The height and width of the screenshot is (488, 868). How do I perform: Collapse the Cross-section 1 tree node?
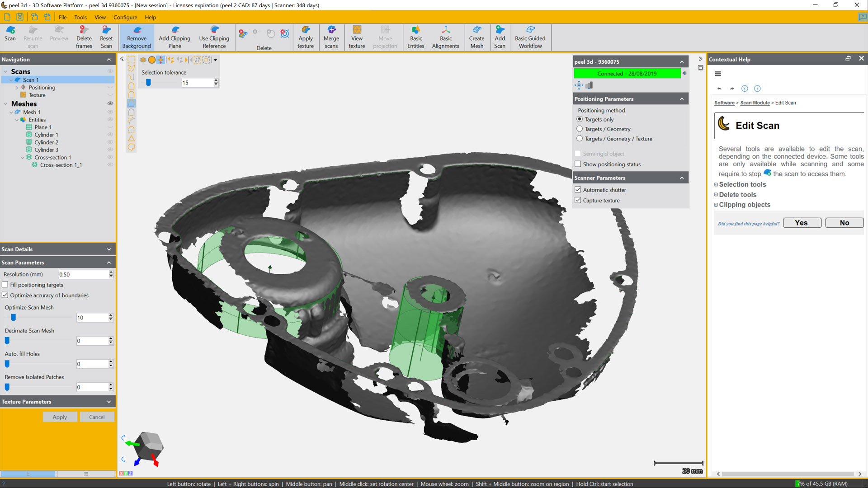coord(23,158)
